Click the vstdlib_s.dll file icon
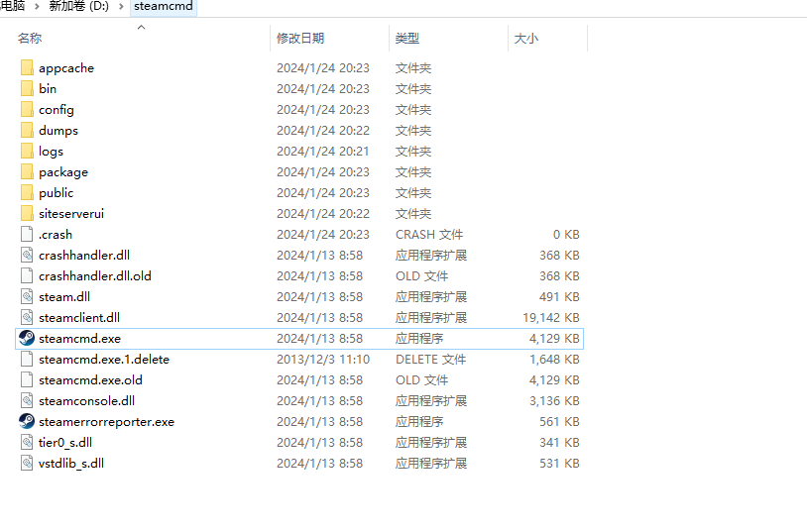The height and width of the screenshot is (532, 807). (x=27, y=463)
